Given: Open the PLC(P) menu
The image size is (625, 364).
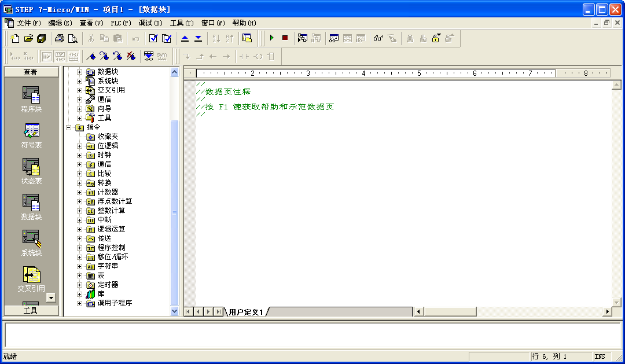Looking at the screenshot, I should tap(120, 23).
